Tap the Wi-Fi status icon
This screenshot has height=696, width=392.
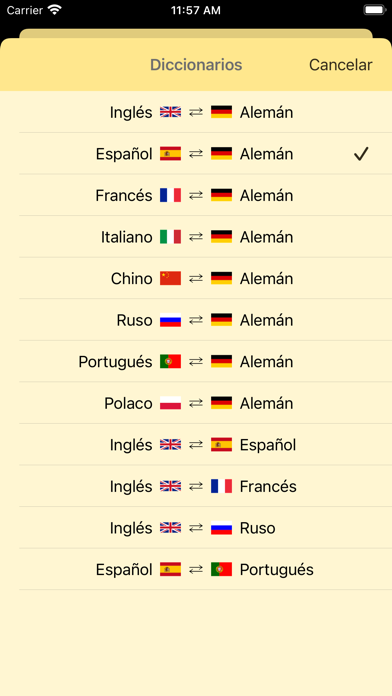(55, 10)
